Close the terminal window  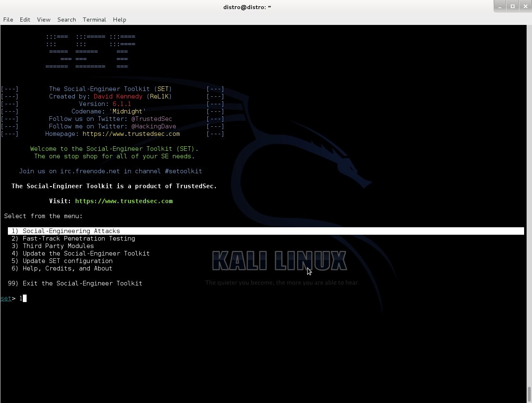pos(525,6)
